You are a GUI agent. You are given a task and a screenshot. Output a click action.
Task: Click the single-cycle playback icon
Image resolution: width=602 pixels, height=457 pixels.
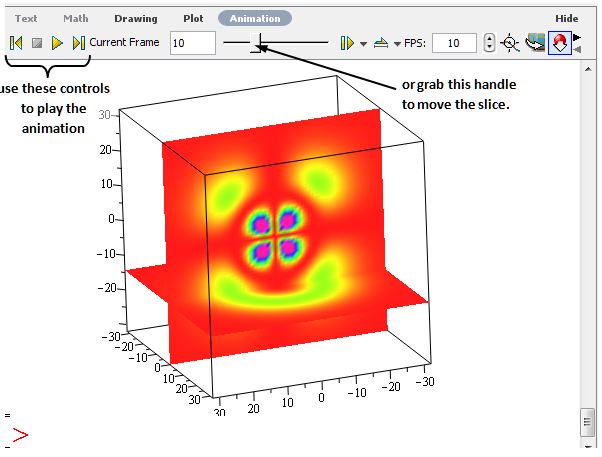[381, 43]
